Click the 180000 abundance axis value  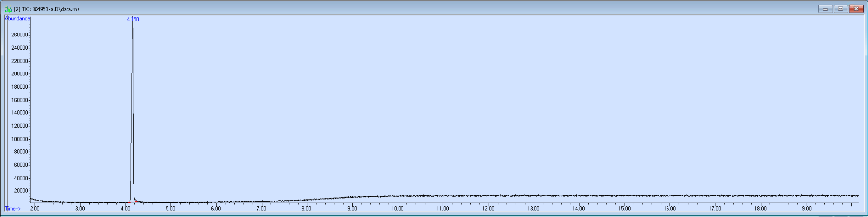(19, 87)
